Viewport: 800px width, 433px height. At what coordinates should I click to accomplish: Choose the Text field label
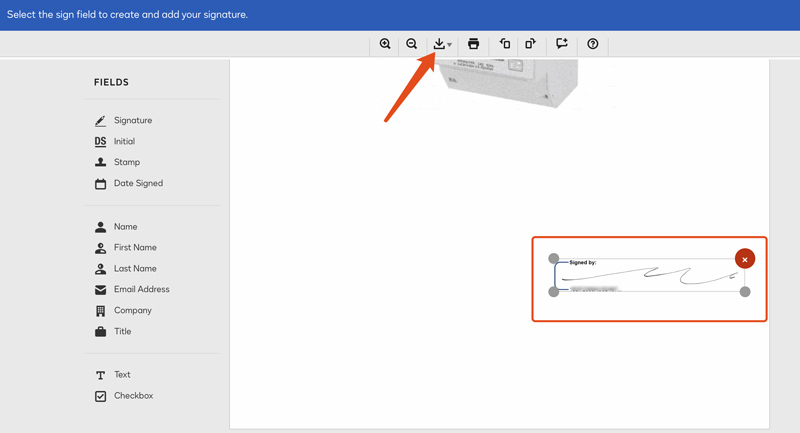tap(122, 374)
